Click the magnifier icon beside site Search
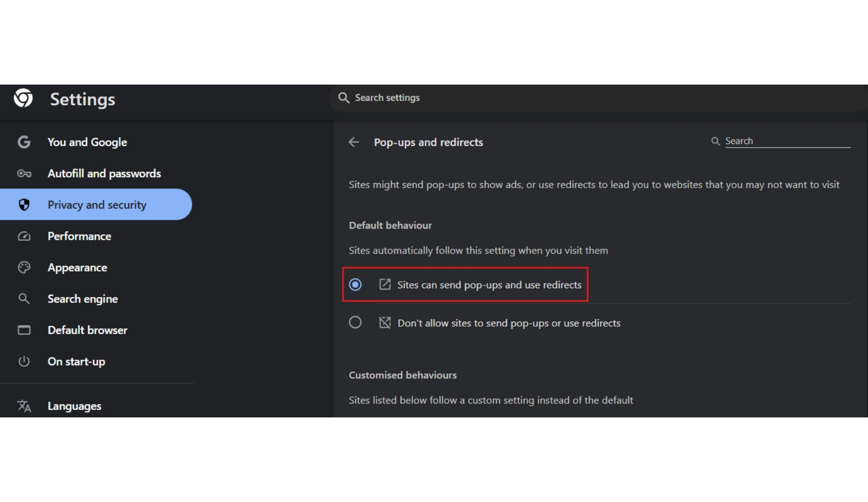Viewport: 868px width, 502px height. [715, 141]
